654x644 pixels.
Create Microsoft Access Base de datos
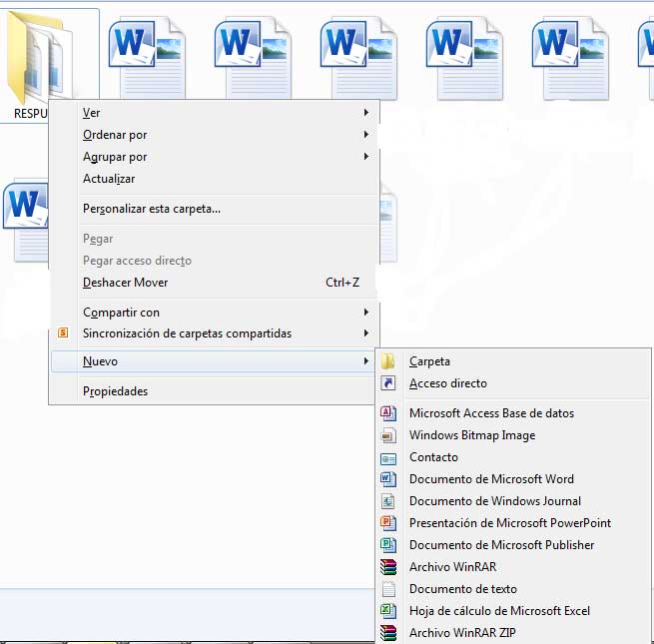(513, 413)
